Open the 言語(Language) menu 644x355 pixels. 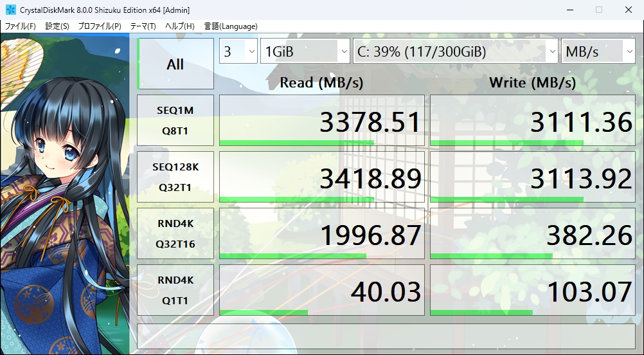231,26
